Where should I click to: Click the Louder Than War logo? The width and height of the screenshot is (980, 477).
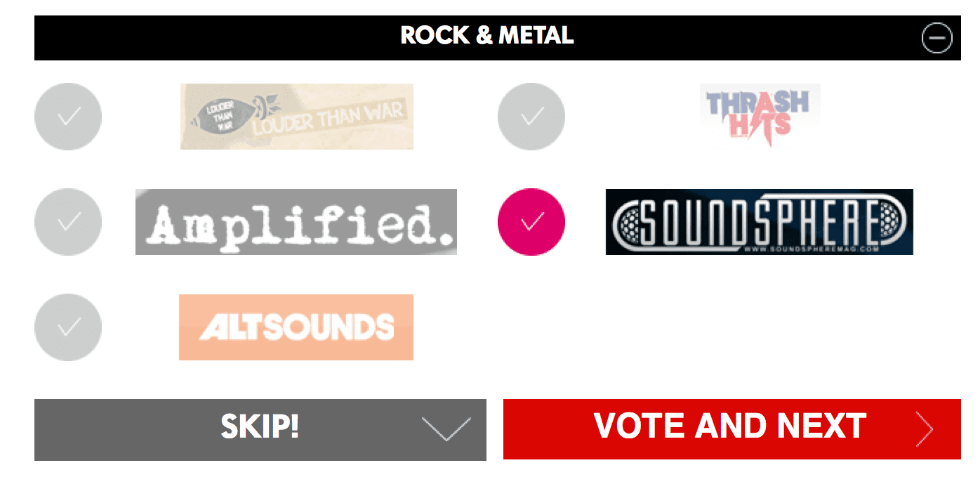(296, 117)
